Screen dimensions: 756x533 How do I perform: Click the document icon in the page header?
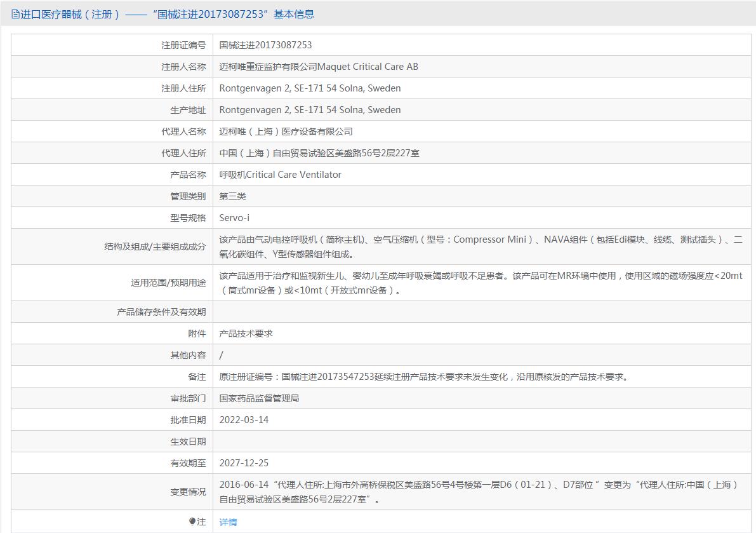pos(15,15)
